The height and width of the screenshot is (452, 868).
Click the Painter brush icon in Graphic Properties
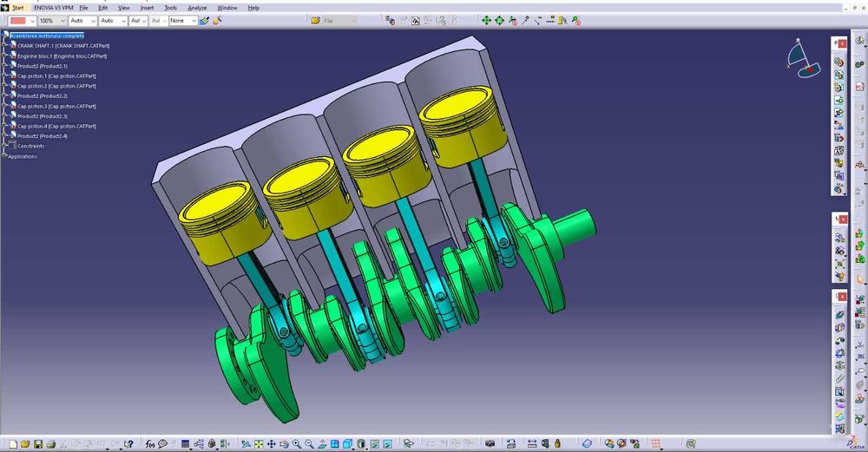[204, 21]
